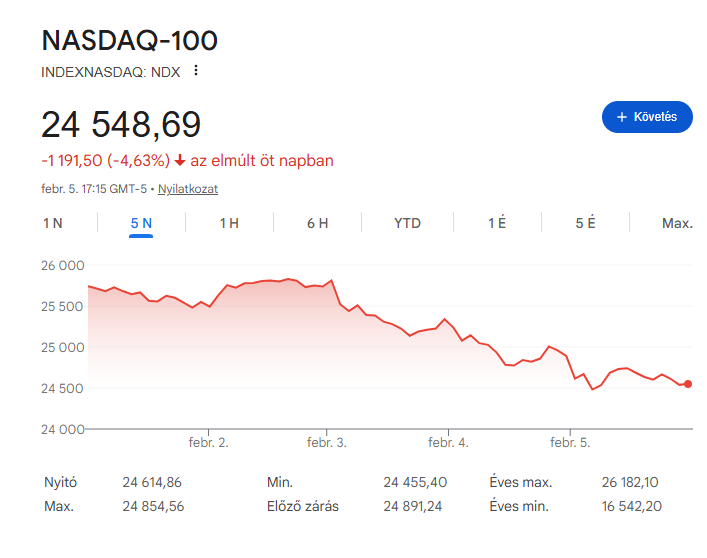The width and height of the screenshot is (707, 558).
Task: Switch to the 1 N range tab
Action: coord(53,223)
